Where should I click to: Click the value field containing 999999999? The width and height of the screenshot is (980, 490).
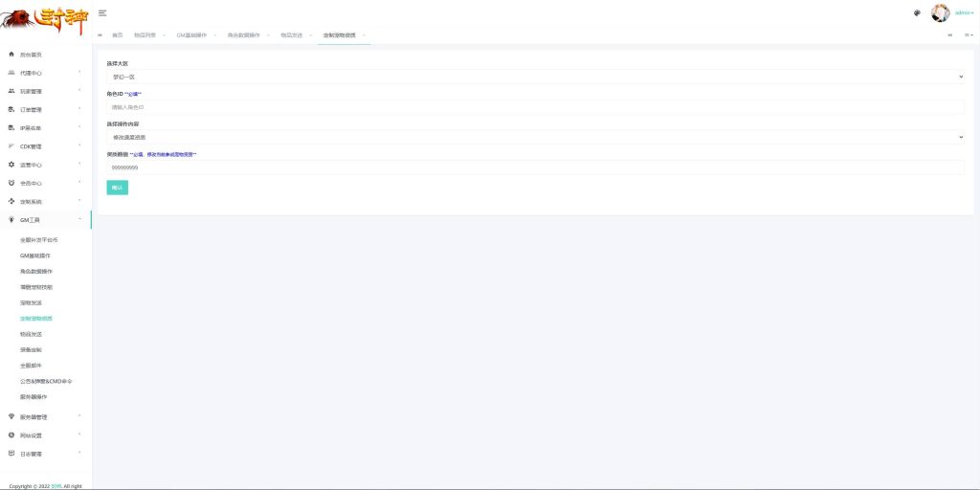tap(535, 167)
